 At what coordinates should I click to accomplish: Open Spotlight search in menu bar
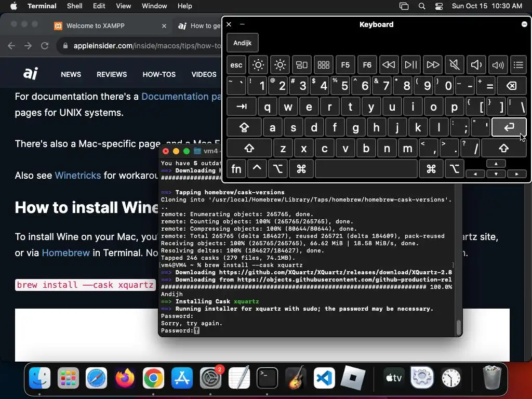[x=422, y=6]
